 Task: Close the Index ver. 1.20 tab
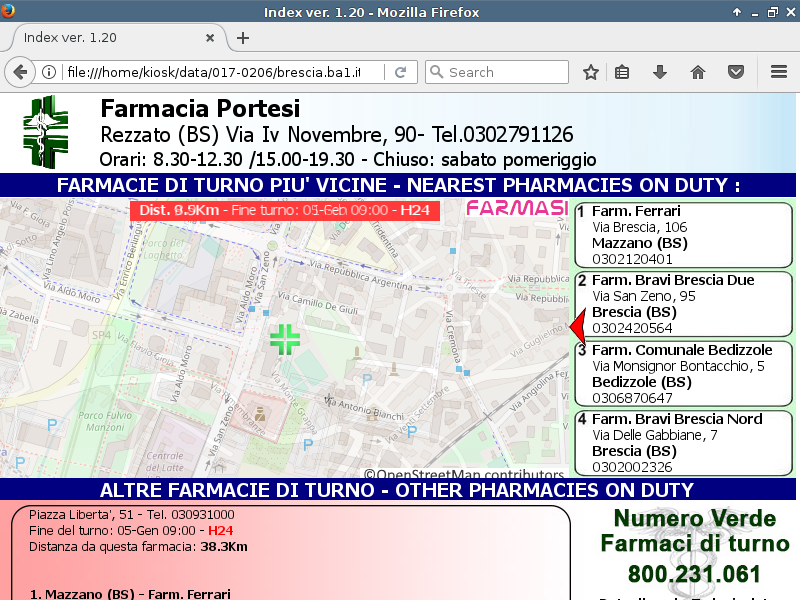(210, 38)
